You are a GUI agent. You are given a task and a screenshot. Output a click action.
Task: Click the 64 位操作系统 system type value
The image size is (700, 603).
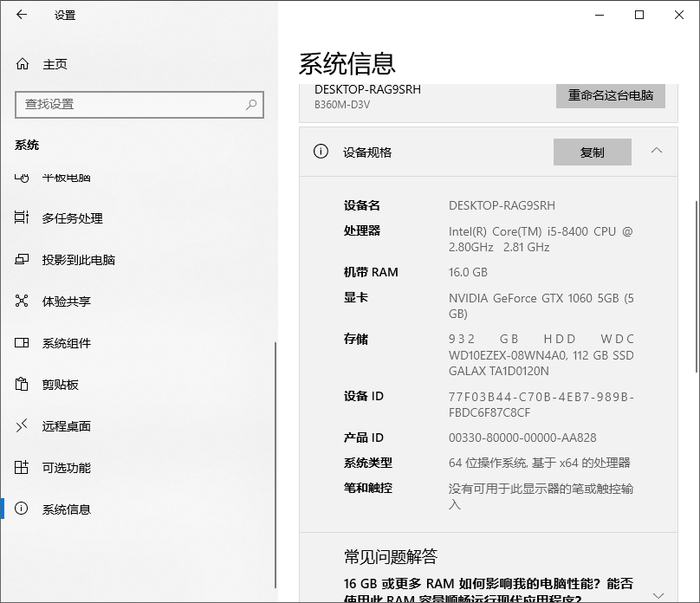click(539, 463)
